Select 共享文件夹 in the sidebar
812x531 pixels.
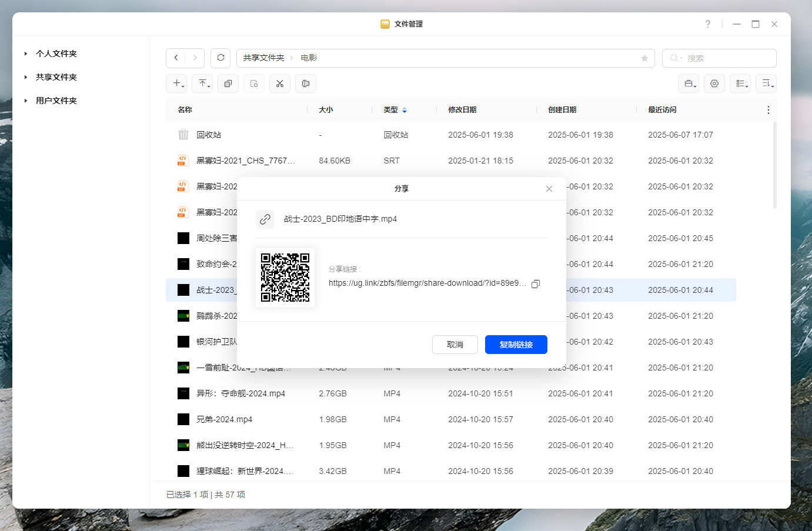pyautogui.click(x=56, y=77)
